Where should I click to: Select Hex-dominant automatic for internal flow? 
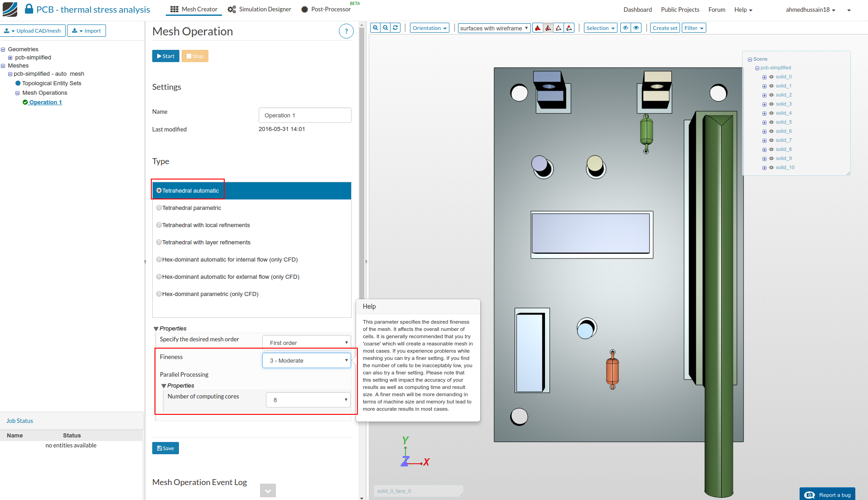[159, 259]
